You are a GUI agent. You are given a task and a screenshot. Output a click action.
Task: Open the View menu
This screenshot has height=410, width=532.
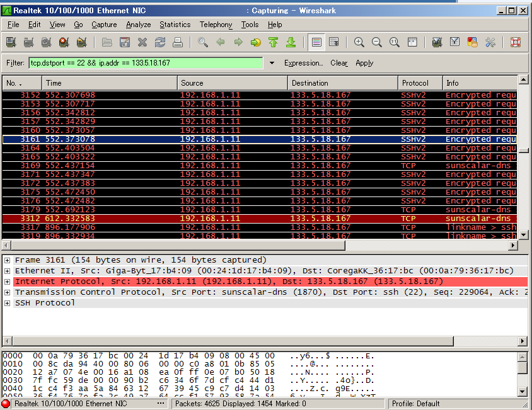tap(57, 25)
